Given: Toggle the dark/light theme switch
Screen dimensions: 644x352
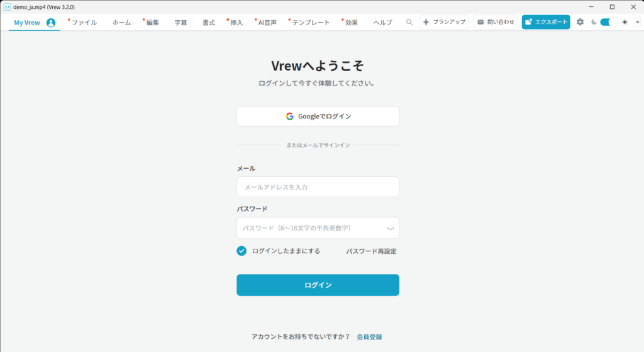Looking at the screenshot, I should point(608,22).
